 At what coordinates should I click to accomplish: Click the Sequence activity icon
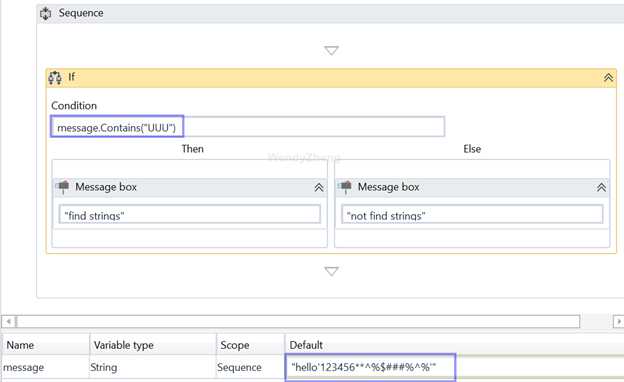(x=45, y=14)
